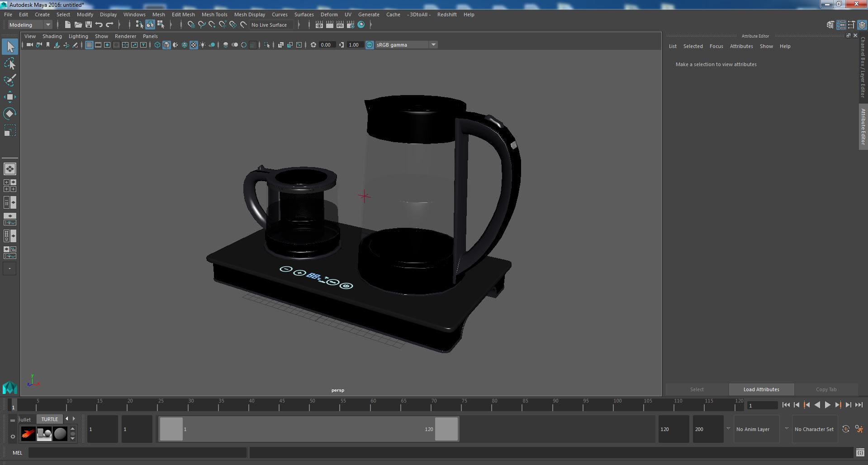Click the current frame number field
This screenshot has height=465, width=868.
762,406
